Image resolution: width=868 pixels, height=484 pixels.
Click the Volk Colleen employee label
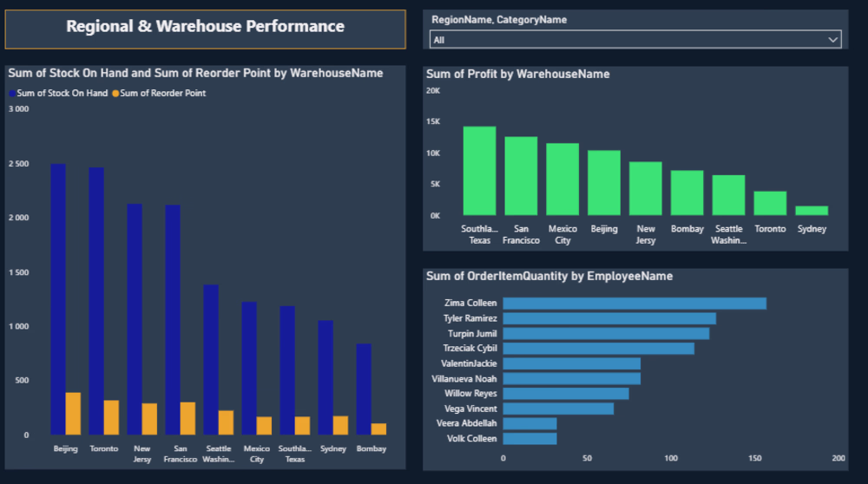(x=471, y=439)
